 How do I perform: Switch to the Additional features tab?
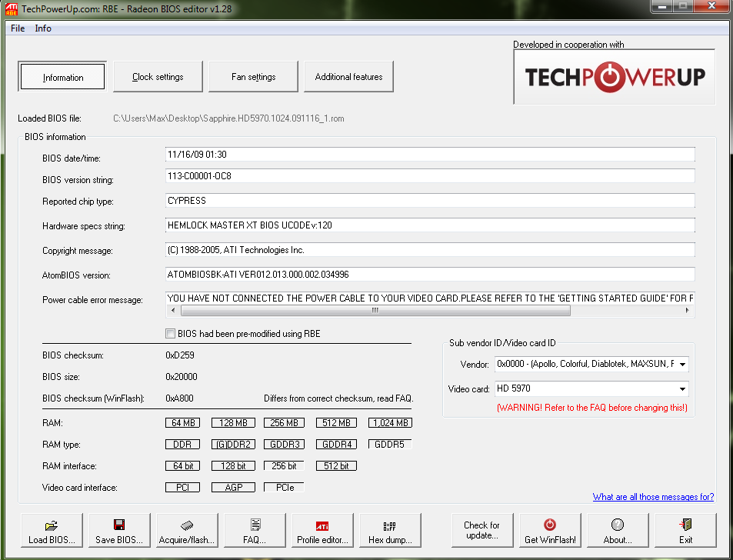pyautogui.click(x=348, y=77)
